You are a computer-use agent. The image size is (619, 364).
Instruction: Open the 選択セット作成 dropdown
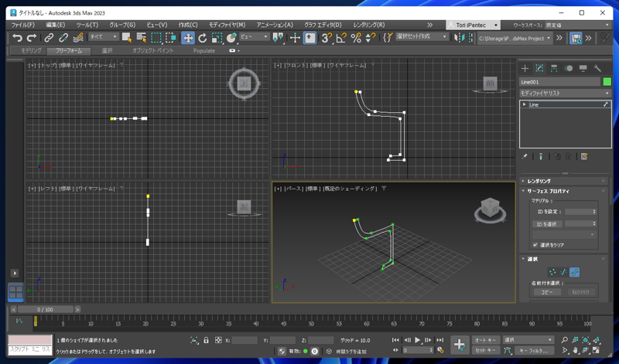coord(422,36)
